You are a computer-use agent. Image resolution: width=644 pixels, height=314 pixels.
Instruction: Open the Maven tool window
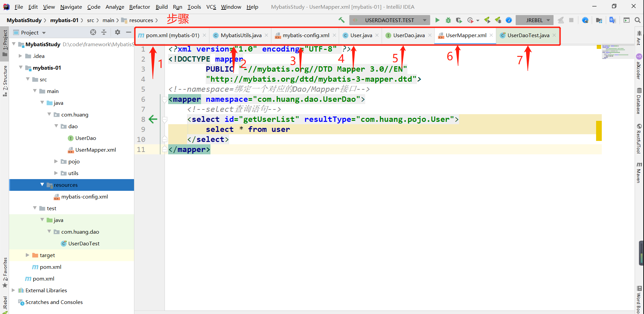point(639,172)
